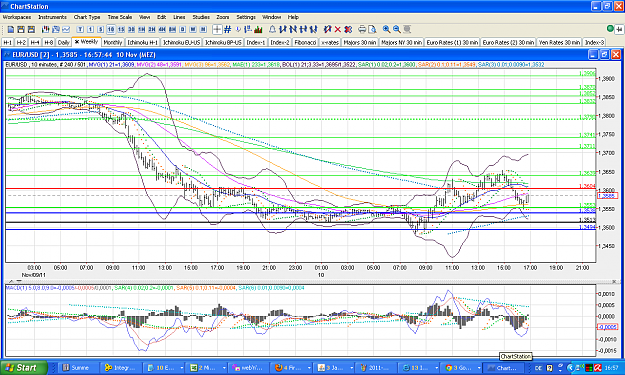
Task: Switch to the Daily workspace tab
Action: tap(64, 42)
